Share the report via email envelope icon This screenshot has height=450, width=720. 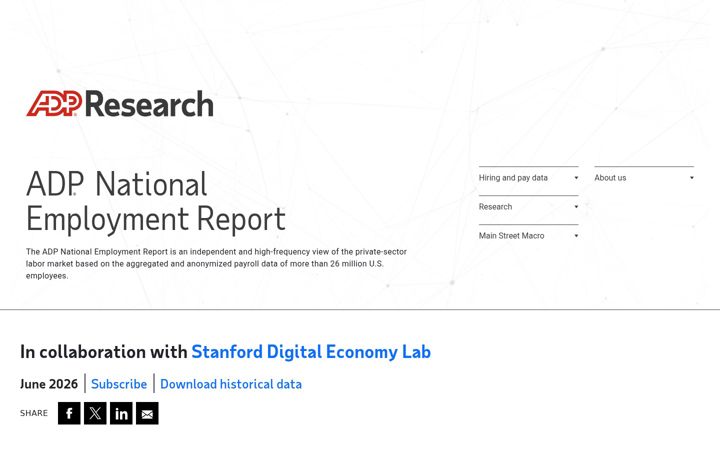pyautogui.click(x=147, y=413)
